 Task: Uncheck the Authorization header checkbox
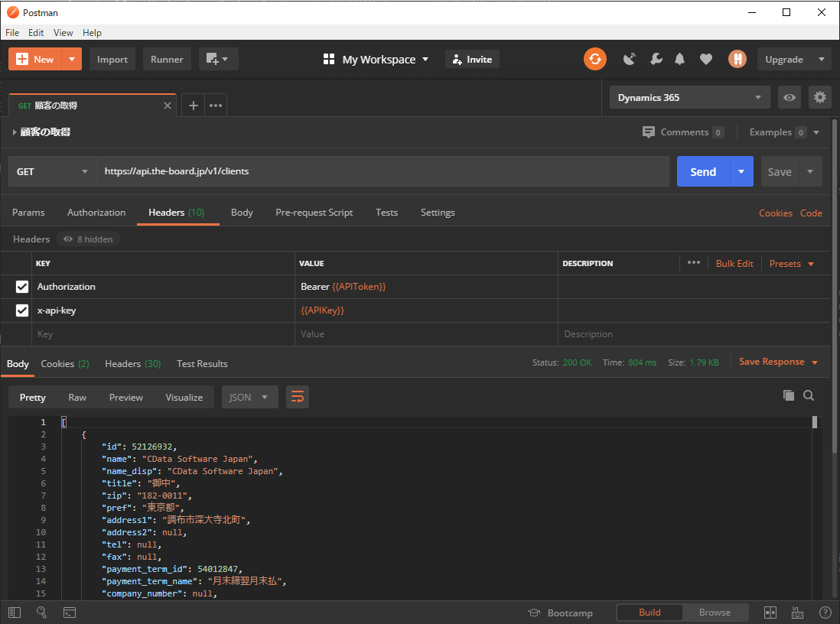(22, 287)
